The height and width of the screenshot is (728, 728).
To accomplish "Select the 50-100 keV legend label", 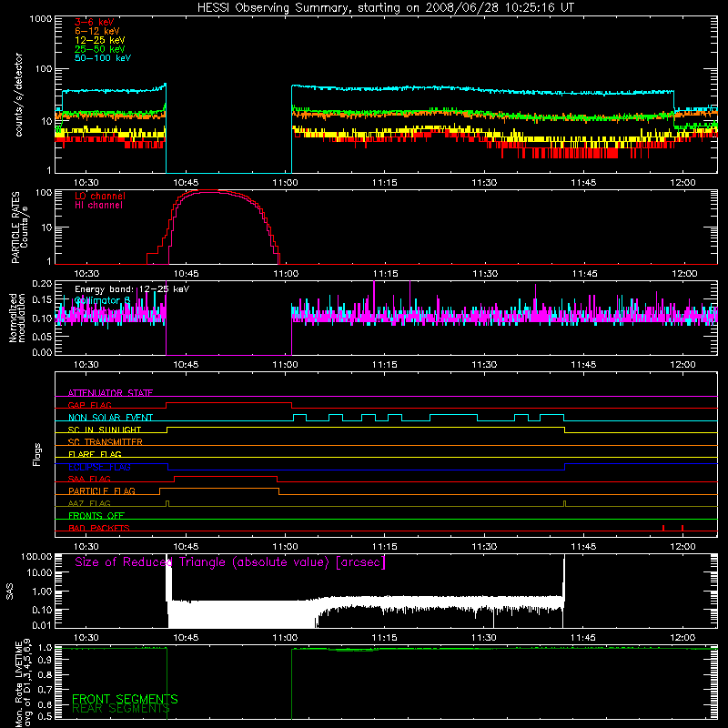I will point(103,58).
